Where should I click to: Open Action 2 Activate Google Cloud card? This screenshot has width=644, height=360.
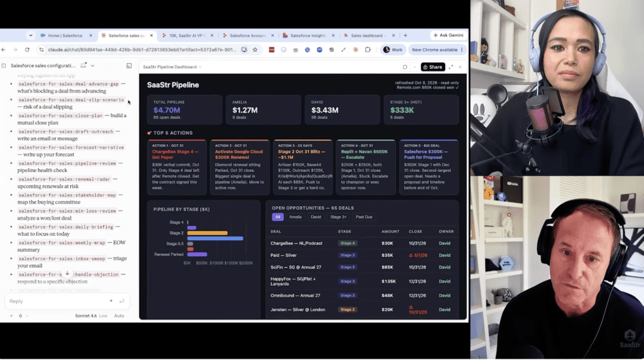[x=240, y=167]
